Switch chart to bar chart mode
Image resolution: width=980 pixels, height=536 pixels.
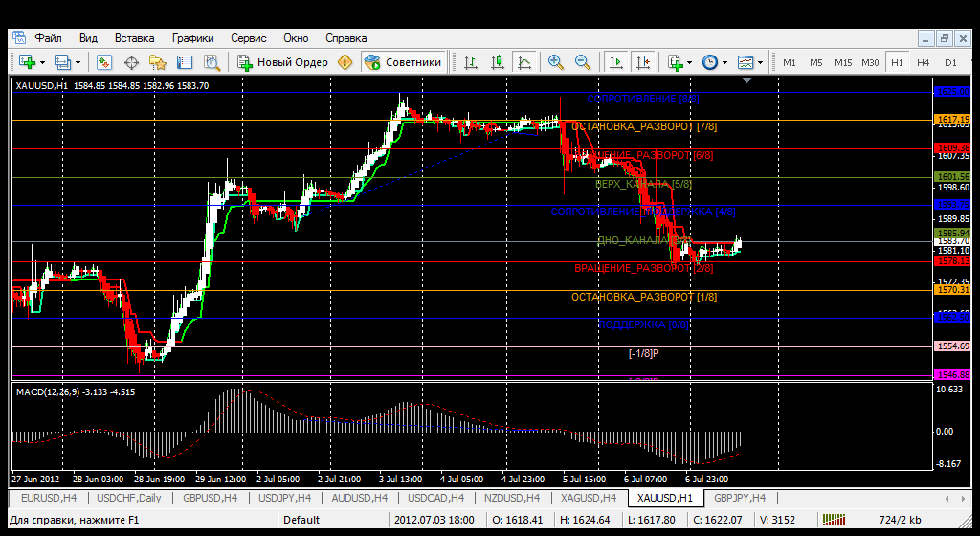click(x=471, y=62)
